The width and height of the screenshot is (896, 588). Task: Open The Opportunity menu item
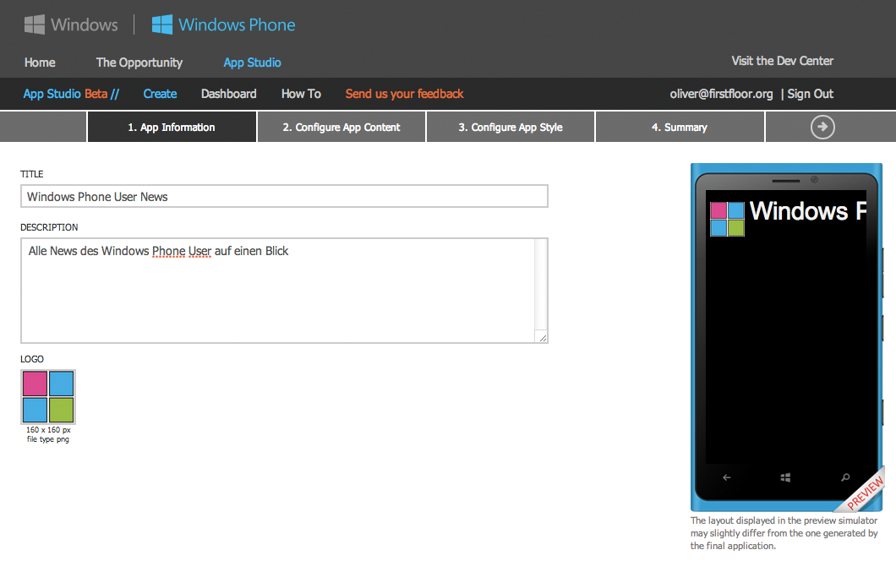point(139,63)
